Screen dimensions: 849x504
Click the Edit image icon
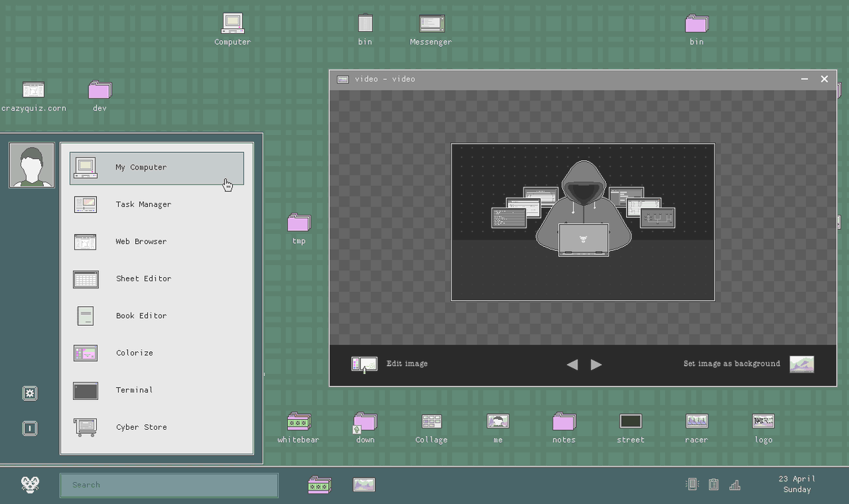(x=364, y=364)
